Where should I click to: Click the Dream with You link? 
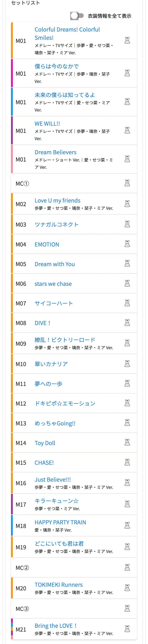click(55, 264)
